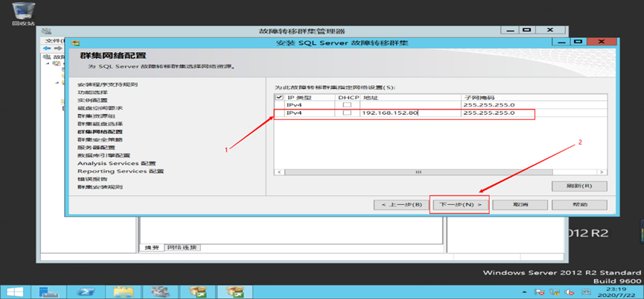644x299 pixels.
Task: Switch to the 网络连接 tab in background window
Action: tap(182, 248)
